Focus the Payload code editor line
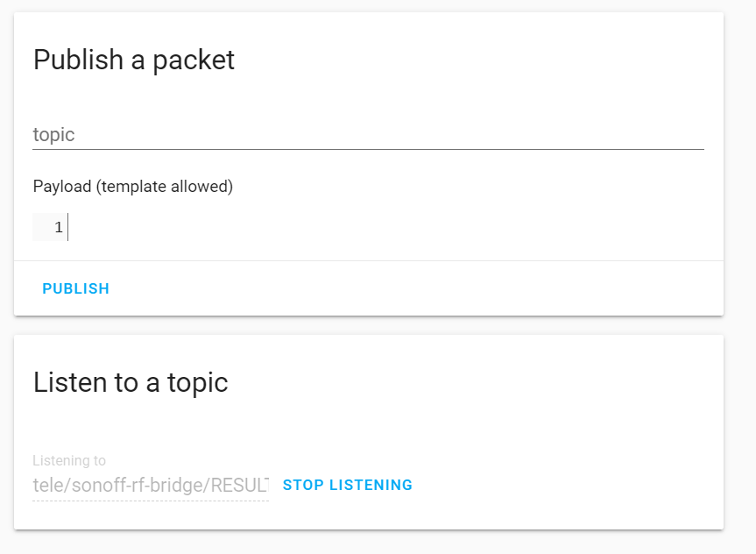Image resolution: width=756 pixels, height=554 pixels. coord(385,228)
